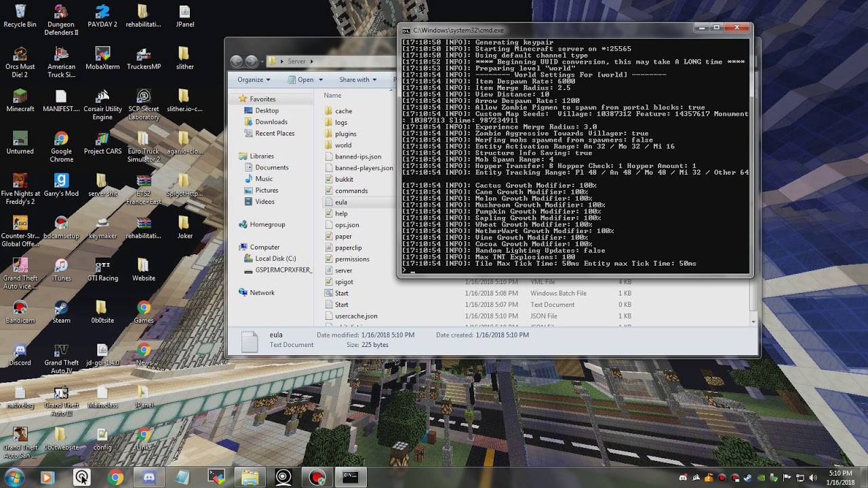Sort files by the Name column header
This screenshot has height=488, width=868.
coord(332,96)
